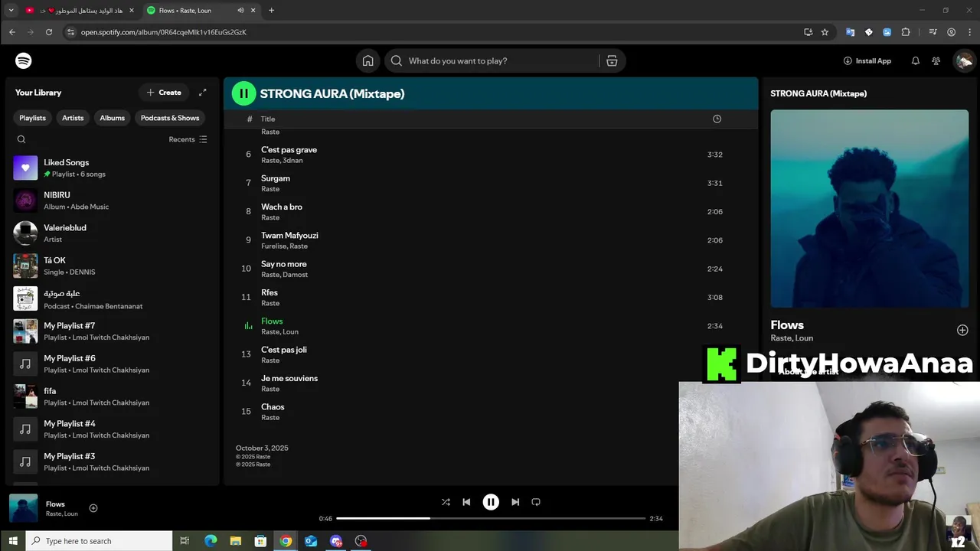Click Install App

click(x=867, y=60)
